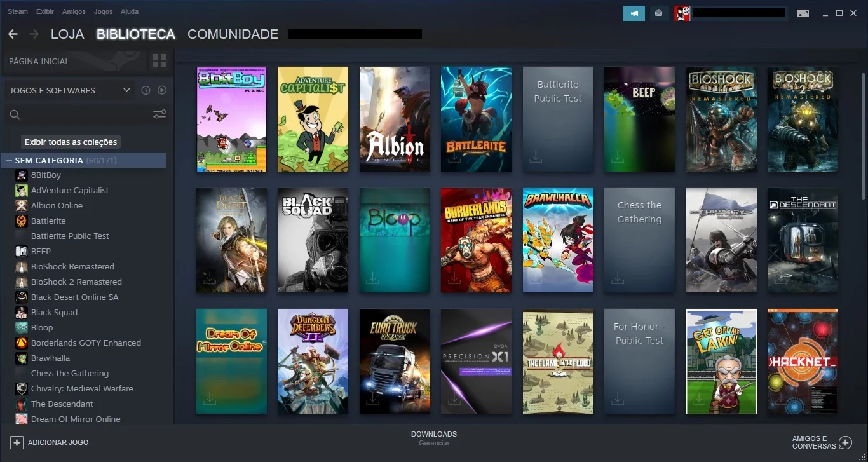Open the Borderlands GOTY cover tile

476,240
